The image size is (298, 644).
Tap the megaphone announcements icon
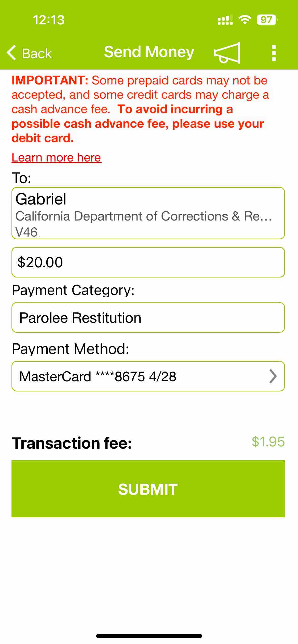[x=227, y=53]
